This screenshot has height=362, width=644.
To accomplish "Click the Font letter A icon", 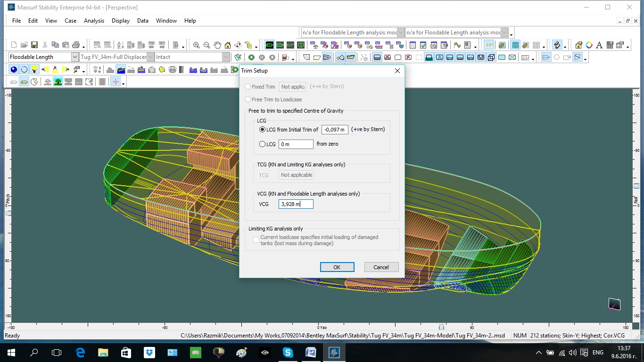I will point(599,45).
